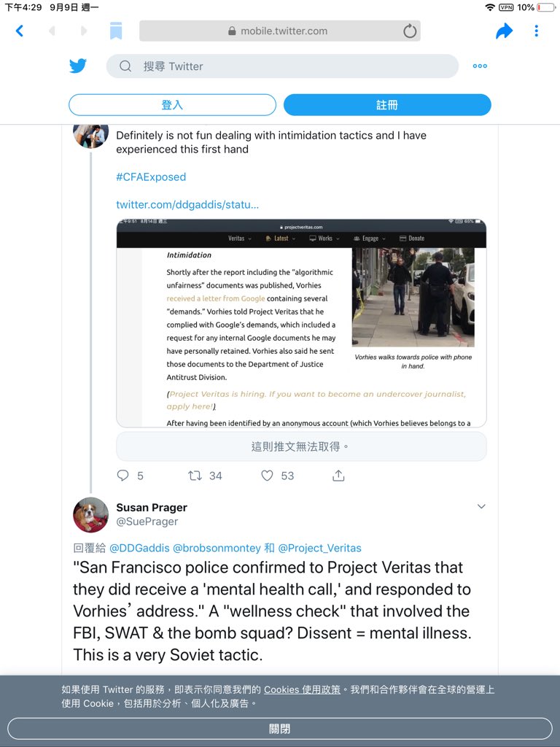Focus the 搜尋 Twitter search field
The height and width of the screenshot is (747, 560).
coord(282,66)
